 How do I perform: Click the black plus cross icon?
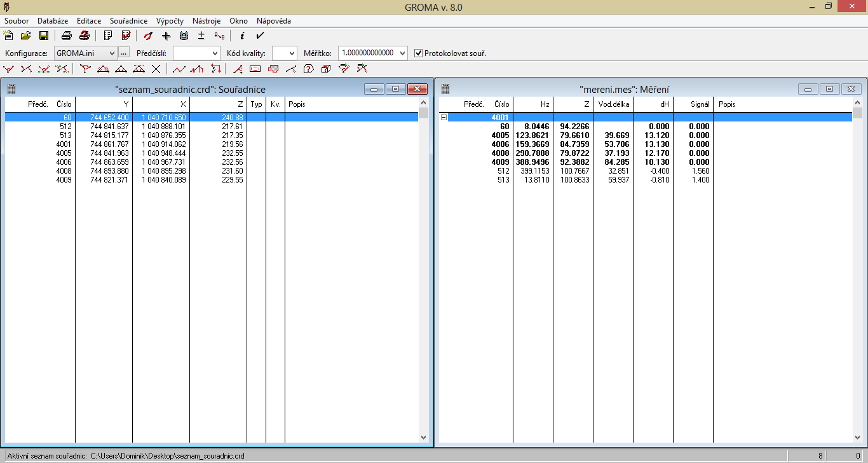click(x=166, y=36)
